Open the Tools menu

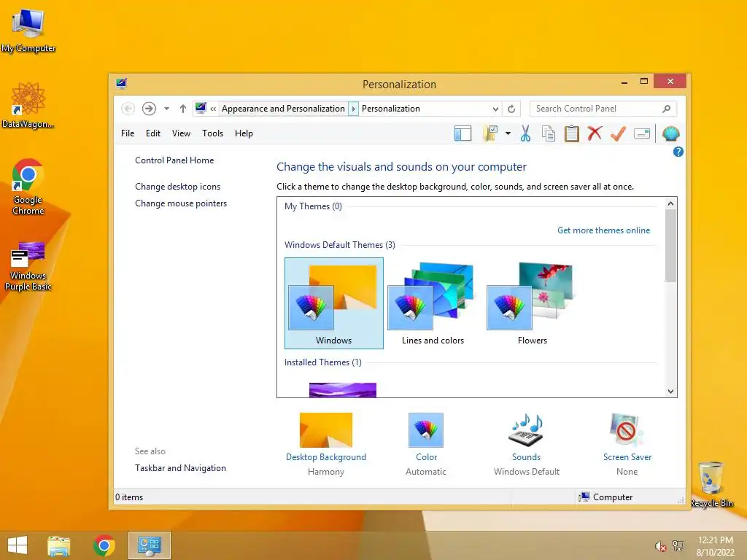pos(212,133)
